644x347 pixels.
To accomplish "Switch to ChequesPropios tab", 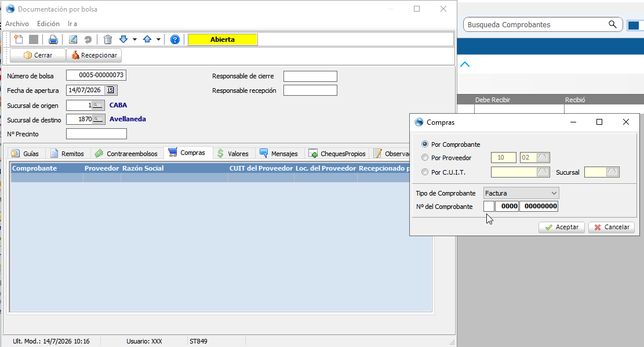I will 337,153.
